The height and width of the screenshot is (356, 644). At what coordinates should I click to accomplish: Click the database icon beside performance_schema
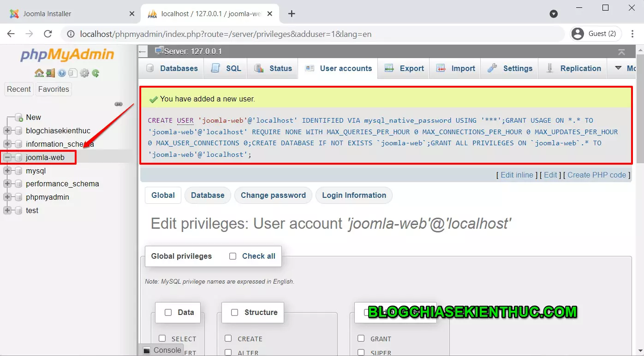tap(19, 184)
